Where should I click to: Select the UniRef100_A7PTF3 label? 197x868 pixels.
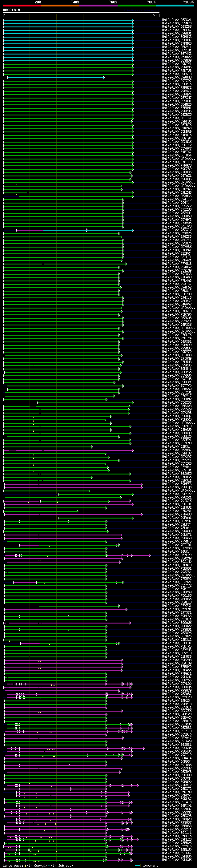177,162
